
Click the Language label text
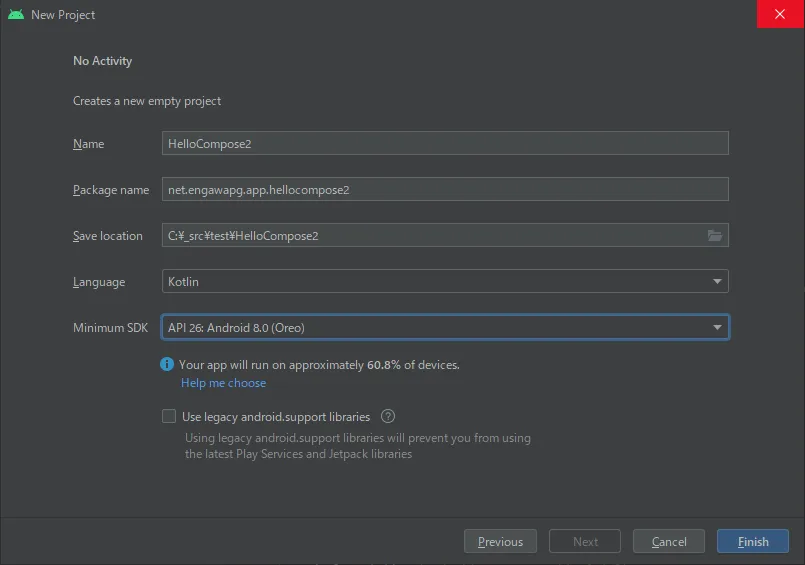pyautogui.click(x=99, y=282)
